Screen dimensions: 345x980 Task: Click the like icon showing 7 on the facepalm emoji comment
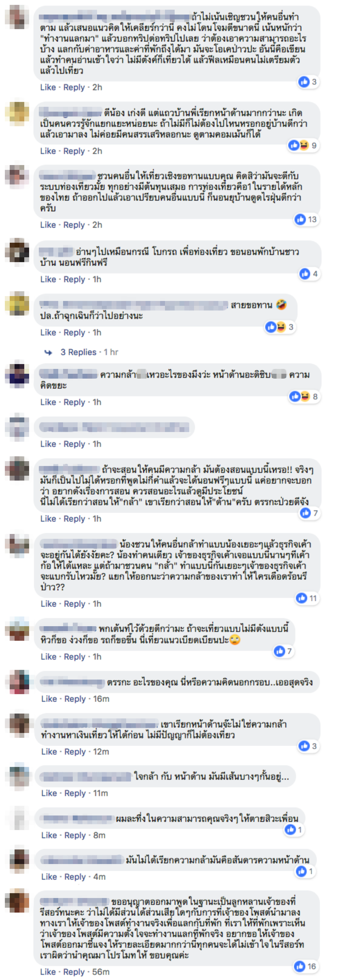(x=279, y=651)
